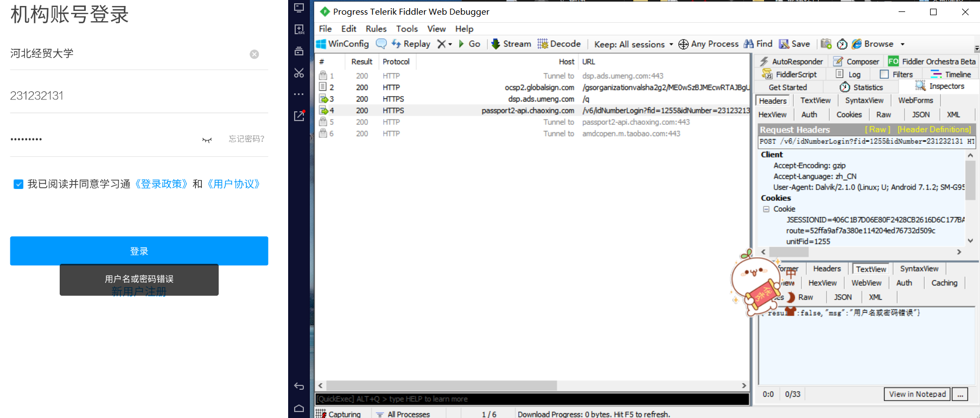Toggle password visibility eye icon

click(207, 140)
